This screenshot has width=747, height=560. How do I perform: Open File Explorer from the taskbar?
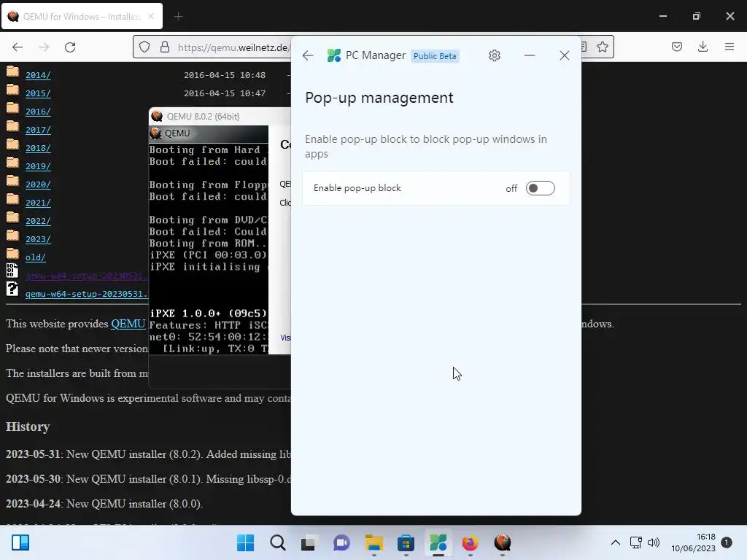point(374,542)
